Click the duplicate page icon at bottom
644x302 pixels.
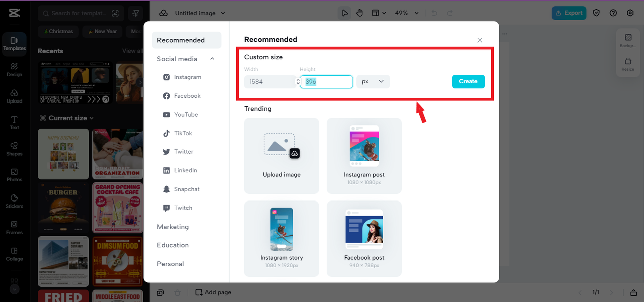click(160, 292)
